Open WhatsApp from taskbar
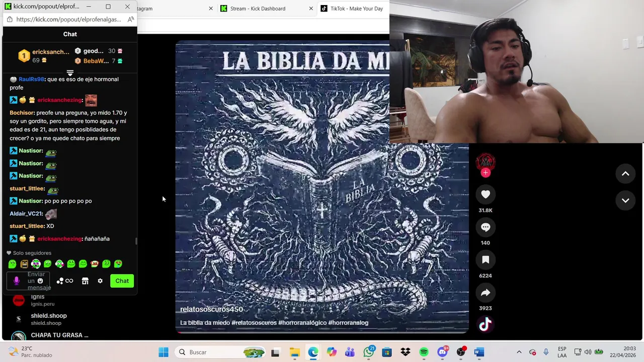The height and width of the screenshot is (362, 644). 369,352
